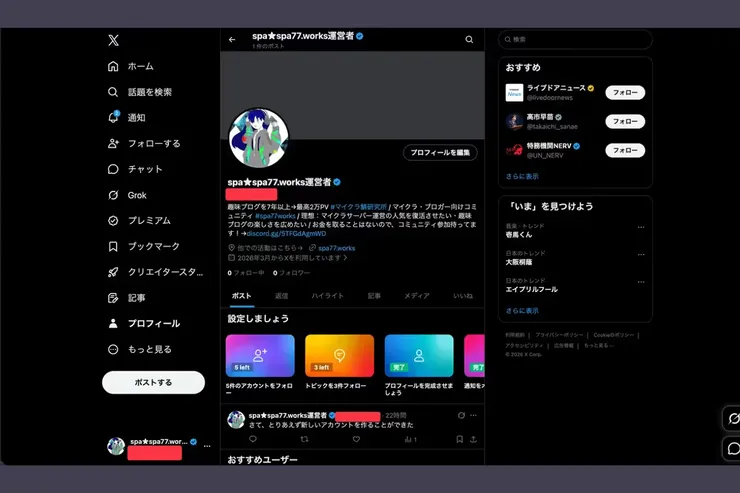Open the profile avatar picture
Viewport: 740px width, 493px height.
[x=258, y=138]
